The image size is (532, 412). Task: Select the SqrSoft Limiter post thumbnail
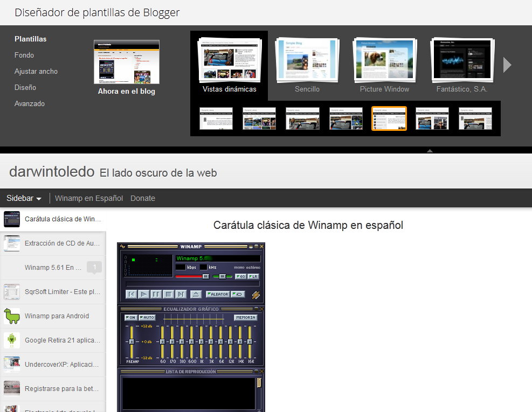click(12, 292)
